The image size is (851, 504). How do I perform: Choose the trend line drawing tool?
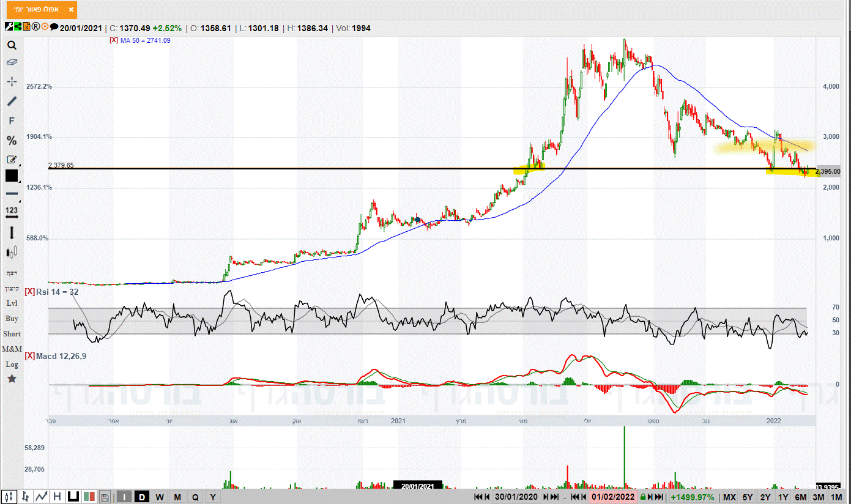(12, 102)
